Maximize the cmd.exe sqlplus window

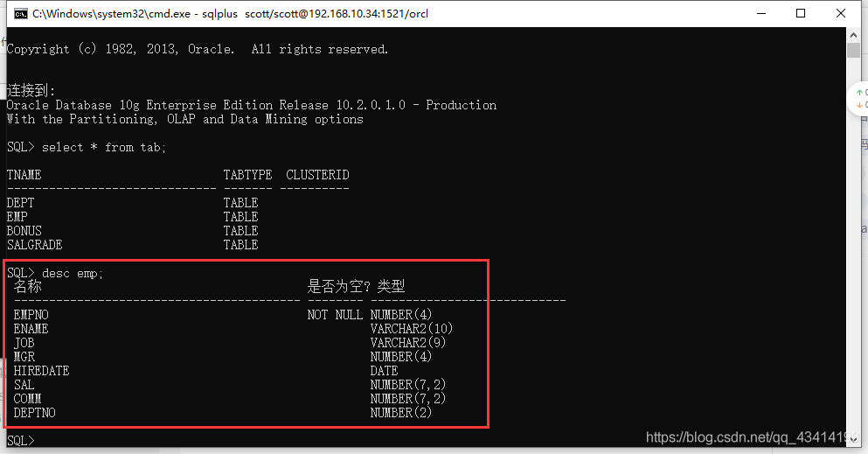pos(801,13)
